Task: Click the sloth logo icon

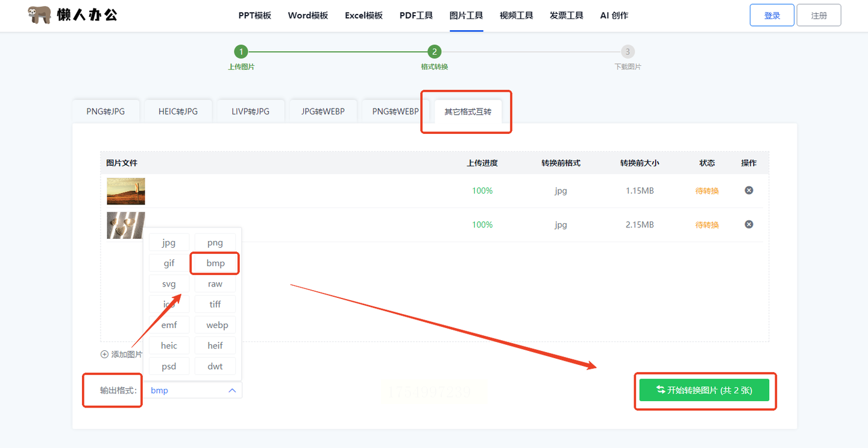Action: [x=40, y=15]
